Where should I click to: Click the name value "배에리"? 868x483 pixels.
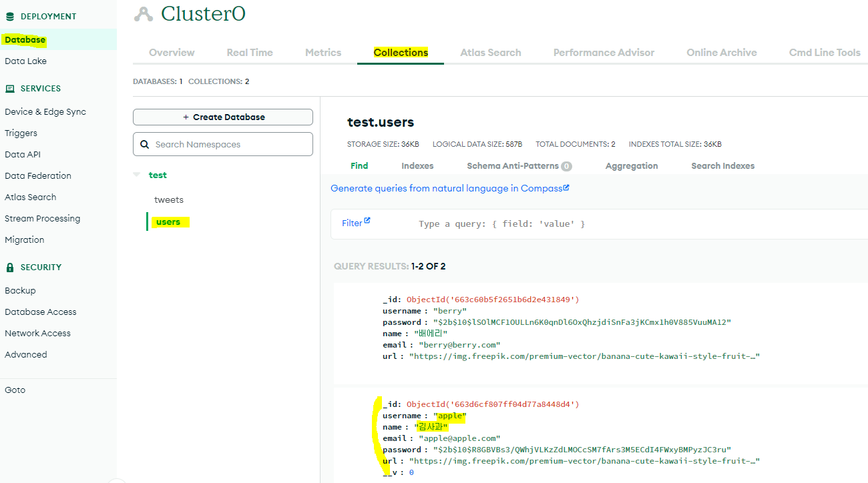tap(431, 334)
